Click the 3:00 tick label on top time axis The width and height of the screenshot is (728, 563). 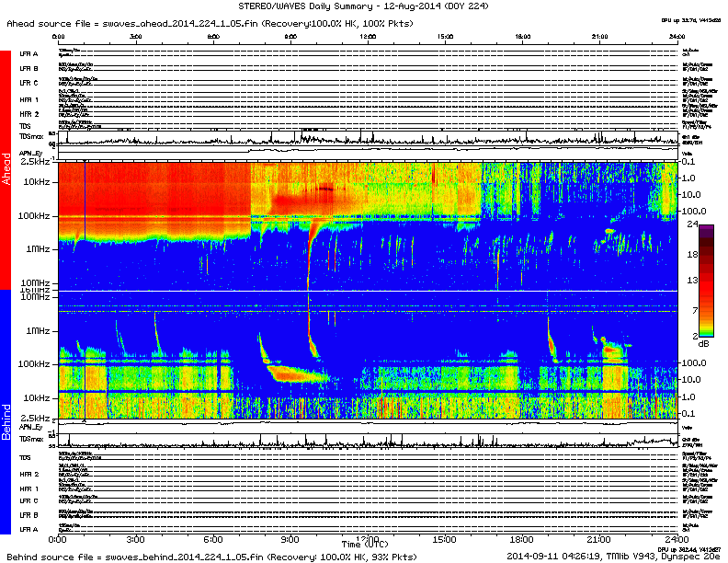click(x=135, y=36)
